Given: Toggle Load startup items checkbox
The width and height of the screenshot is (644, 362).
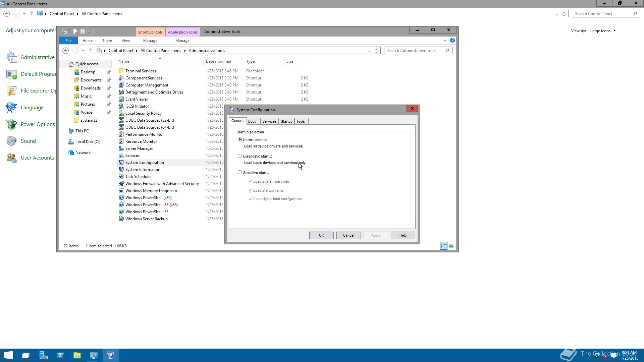Looking at the screenshot, I should click(x=250, y=190).
